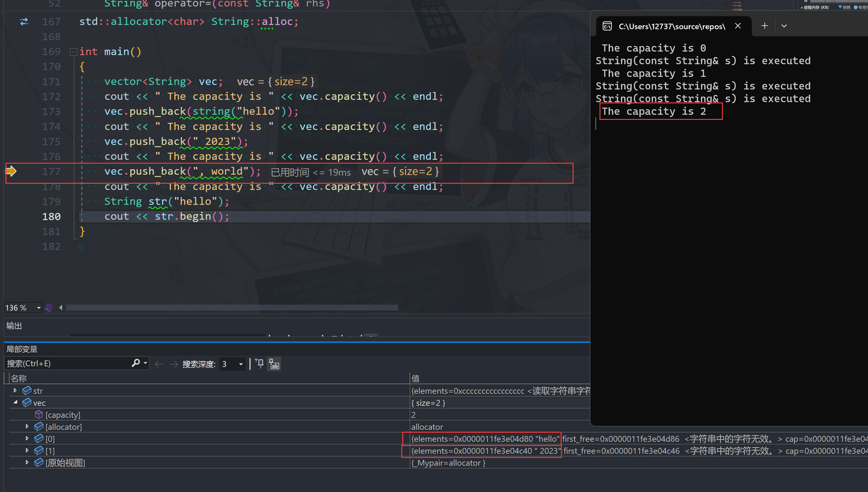
Task: Click the value cell '{ size=2 }' of vec
Action: pos(428,403)
